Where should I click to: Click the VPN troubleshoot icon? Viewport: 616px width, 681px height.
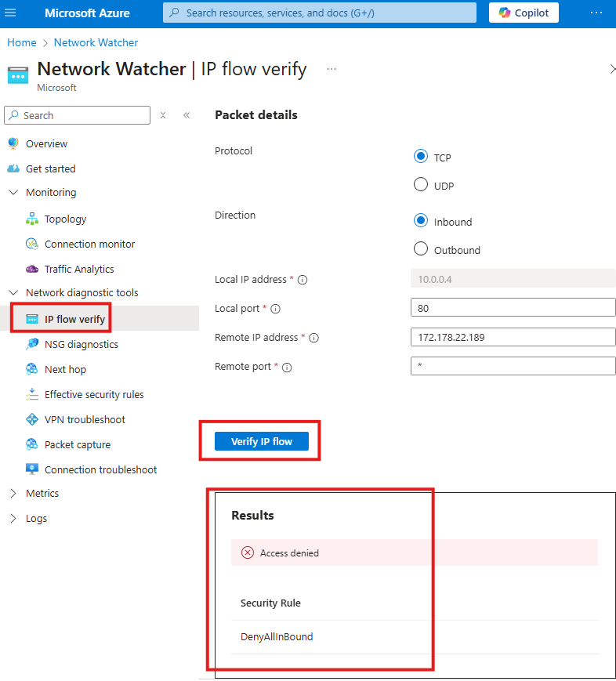pos(31,419)
